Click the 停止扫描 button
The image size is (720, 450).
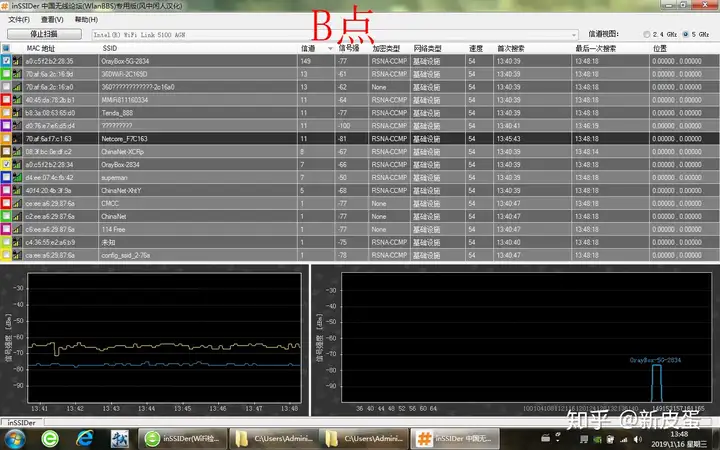click(x=44, y=34)
